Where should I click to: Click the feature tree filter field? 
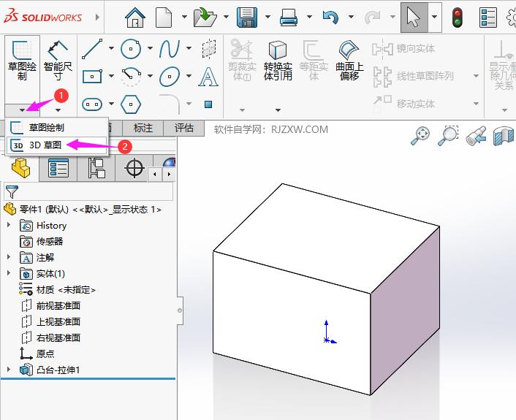click(88, 191)
